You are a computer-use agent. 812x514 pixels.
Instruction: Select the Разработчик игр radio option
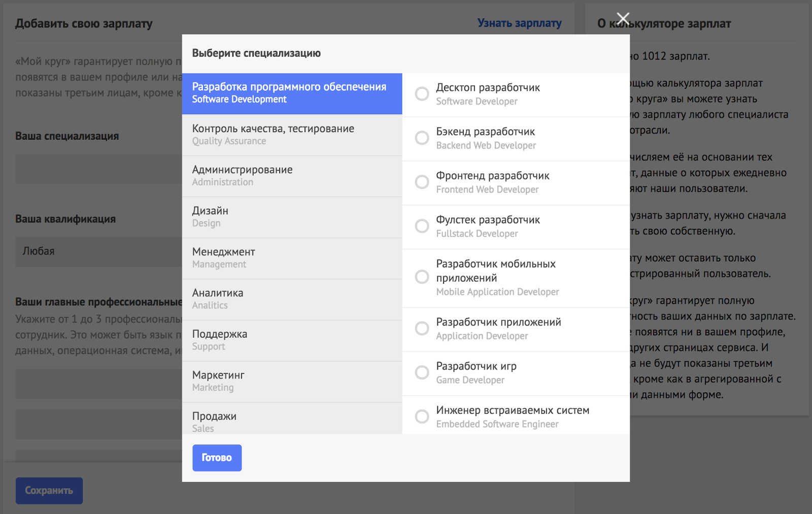click(422, 372)
